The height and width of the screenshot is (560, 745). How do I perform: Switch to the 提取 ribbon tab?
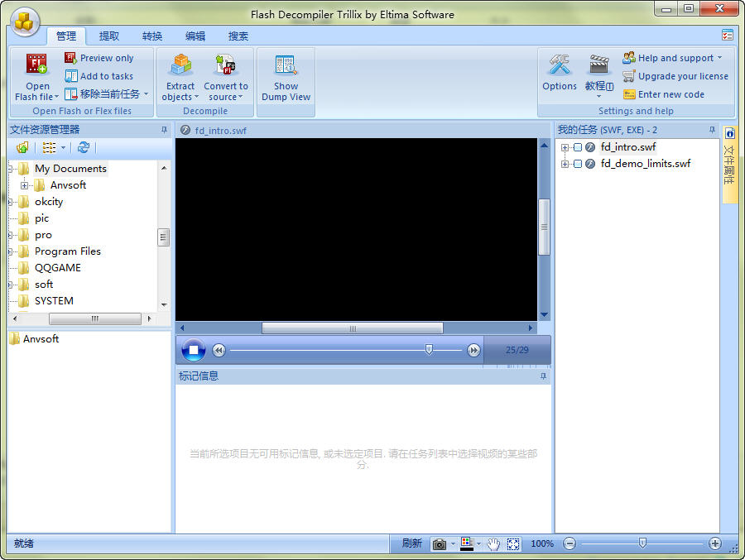[x=109, y=36]
